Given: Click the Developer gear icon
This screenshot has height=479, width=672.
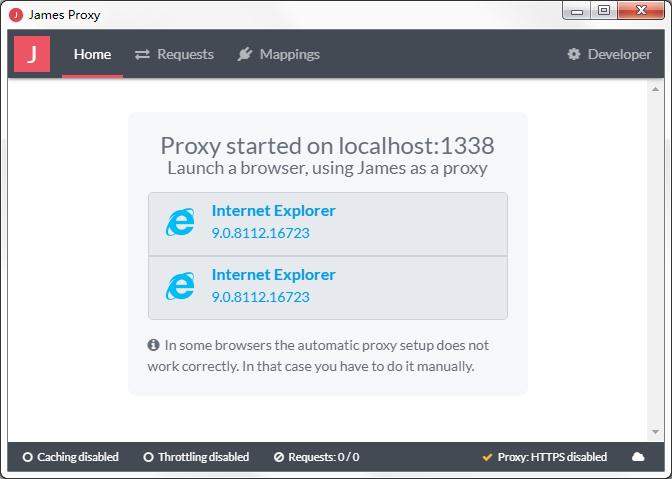Looking at the screenshot, I should click(x=574, y=54).
